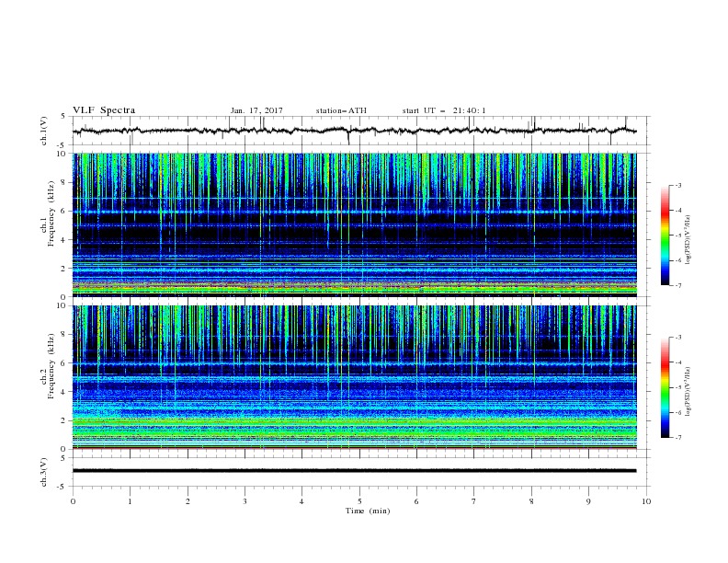Click the 'ch.1(V)' waveform axis label
The height and width of the screenshot is (563, 728).
coord(44,131)
